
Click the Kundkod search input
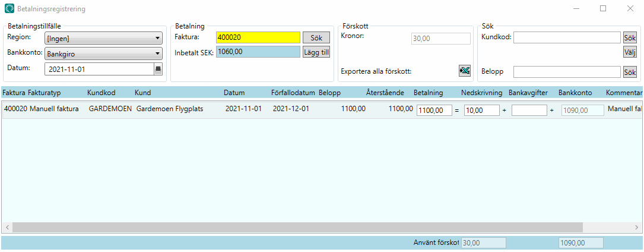point(567,37)
